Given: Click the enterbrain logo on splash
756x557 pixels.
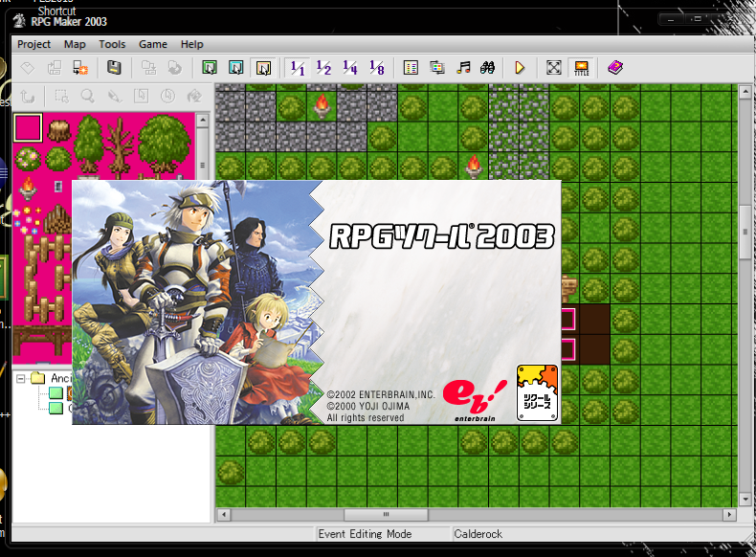Looking at the screenshot, I should (x=475, y=400).
